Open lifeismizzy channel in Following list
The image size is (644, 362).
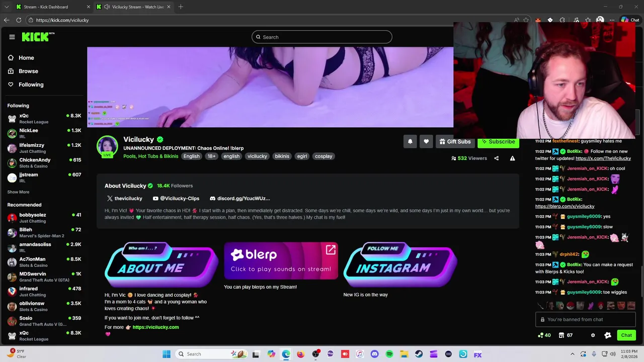44,148
